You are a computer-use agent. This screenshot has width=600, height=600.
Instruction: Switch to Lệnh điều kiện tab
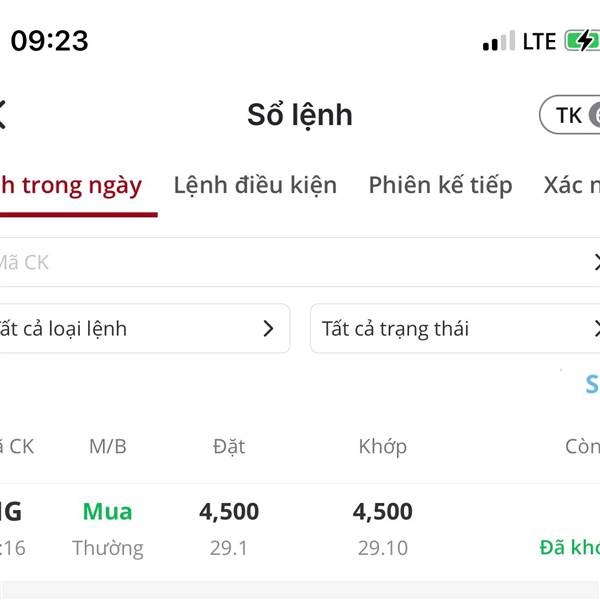[255, 185]
